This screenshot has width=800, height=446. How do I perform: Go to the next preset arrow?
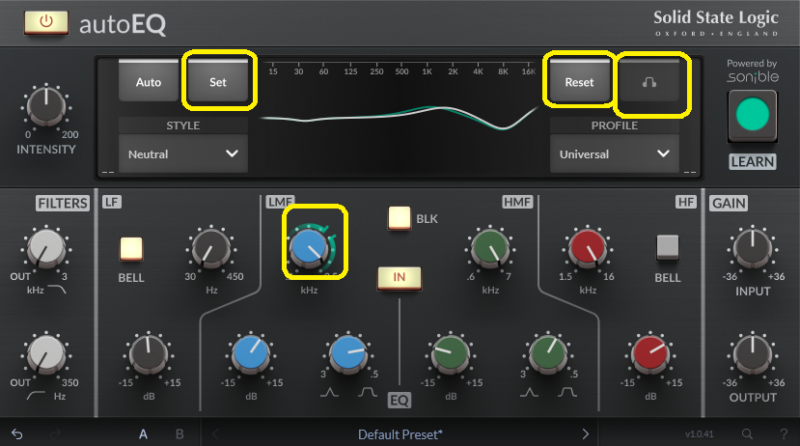pos(586,434)
